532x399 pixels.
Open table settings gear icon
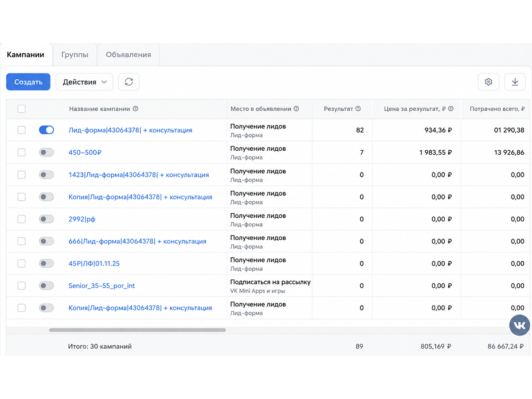click(489, 82)
